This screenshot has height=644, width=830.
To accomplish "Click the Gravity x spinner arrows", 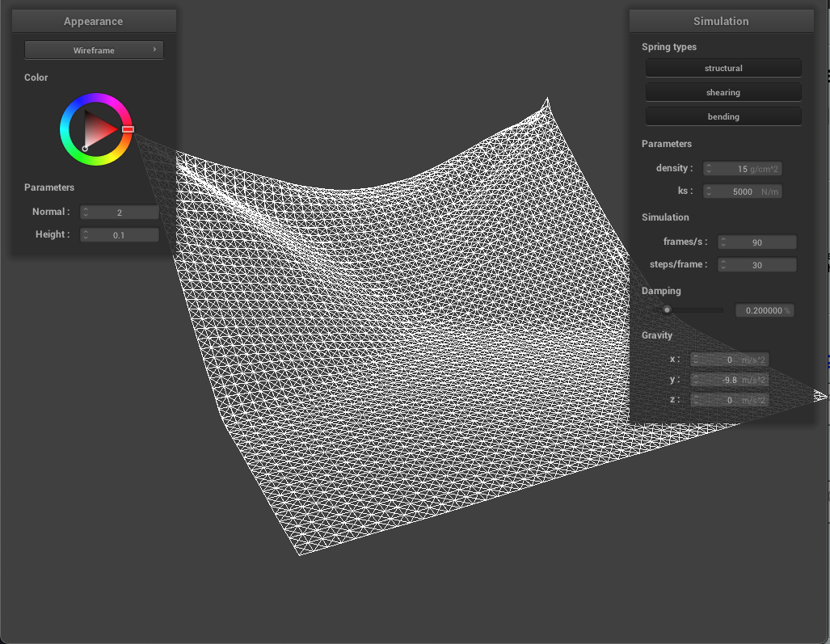I will 696,360.
